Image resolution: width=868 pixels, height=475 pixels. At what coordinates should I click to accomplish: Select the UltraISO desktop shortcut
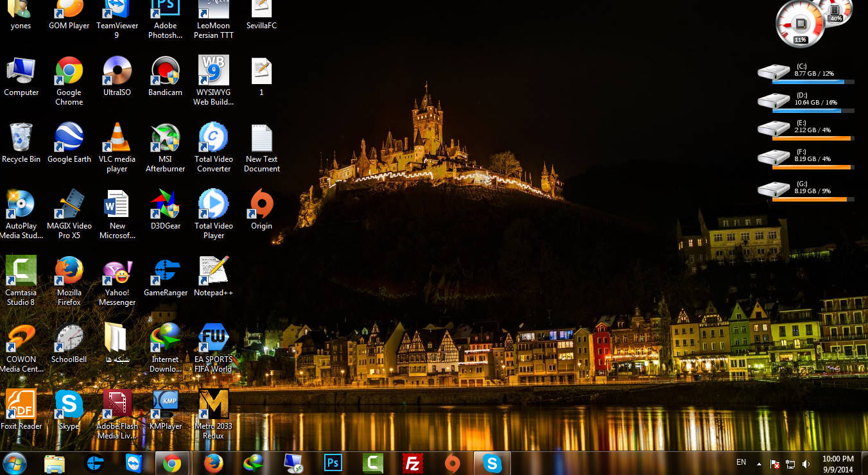[117, 76]
